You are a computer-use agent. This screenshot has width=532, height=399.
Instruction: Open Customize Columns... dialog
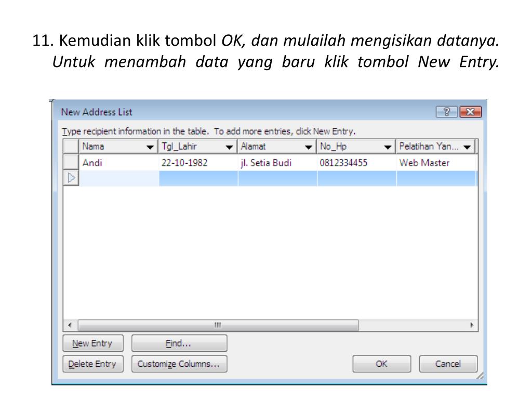point(179,364)
